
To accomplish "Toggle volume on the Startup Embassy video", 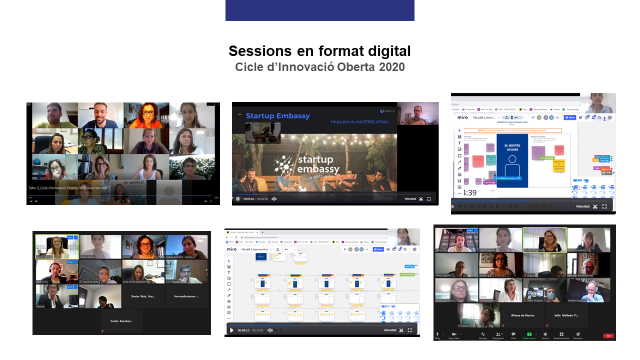I will [274, 199].
